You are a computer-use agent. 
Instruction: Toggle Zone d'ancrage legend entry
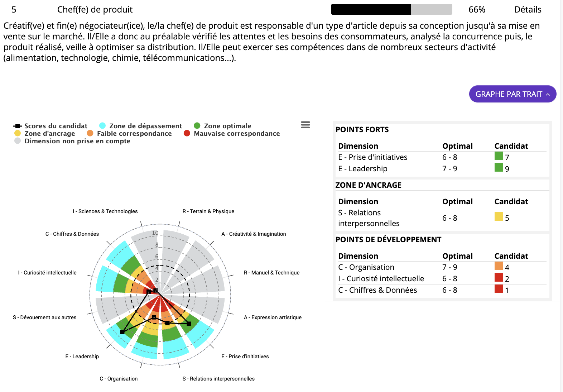[45, 133]
